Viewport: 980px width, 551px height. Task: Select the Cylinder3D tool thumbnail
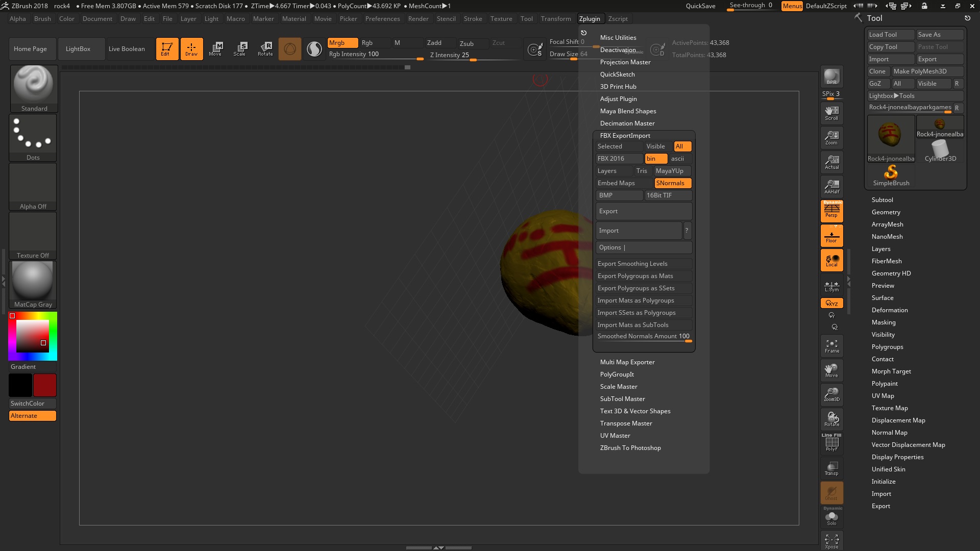pyautogui.click(x=940, y=151)
